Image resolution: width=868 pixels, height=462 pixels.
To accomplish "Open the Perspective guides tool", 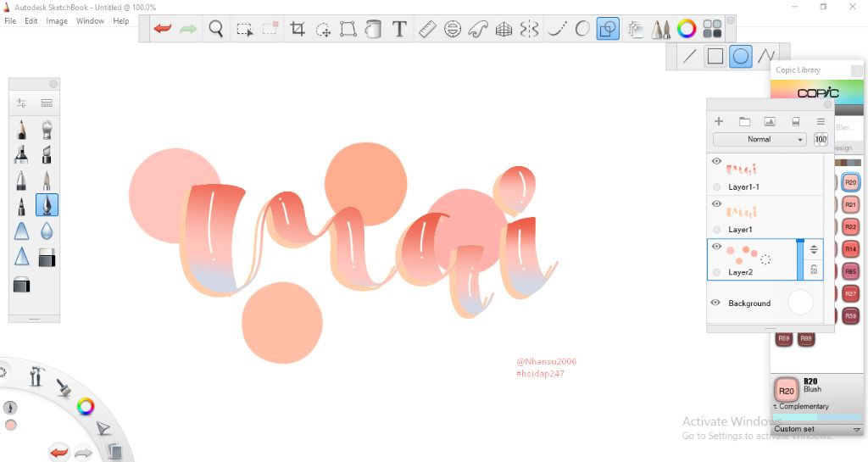I will 504,29.
